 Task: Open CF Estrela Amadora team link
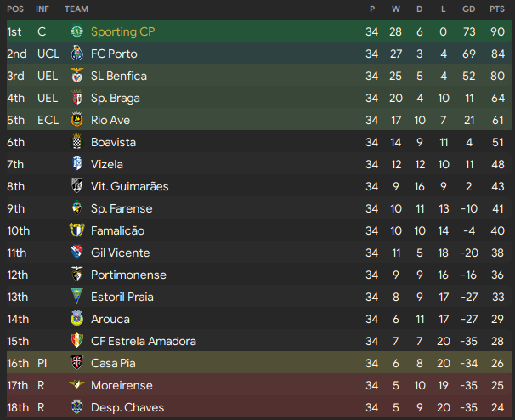[143, 341]
